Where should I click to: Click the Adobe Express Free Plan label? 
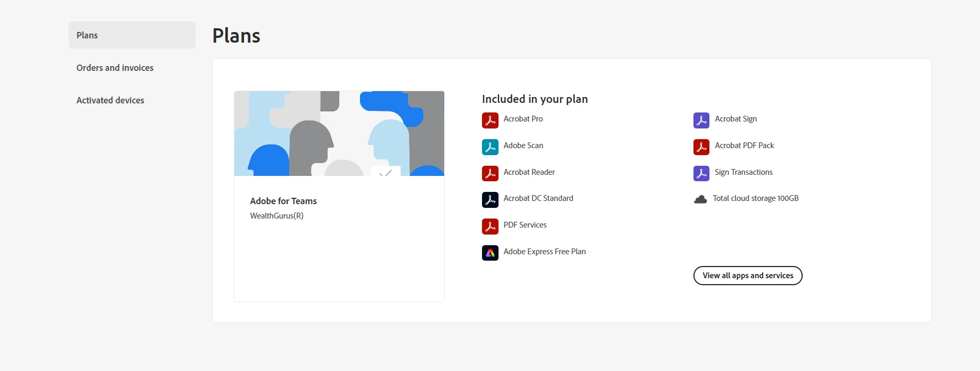[x=545, y=252]
